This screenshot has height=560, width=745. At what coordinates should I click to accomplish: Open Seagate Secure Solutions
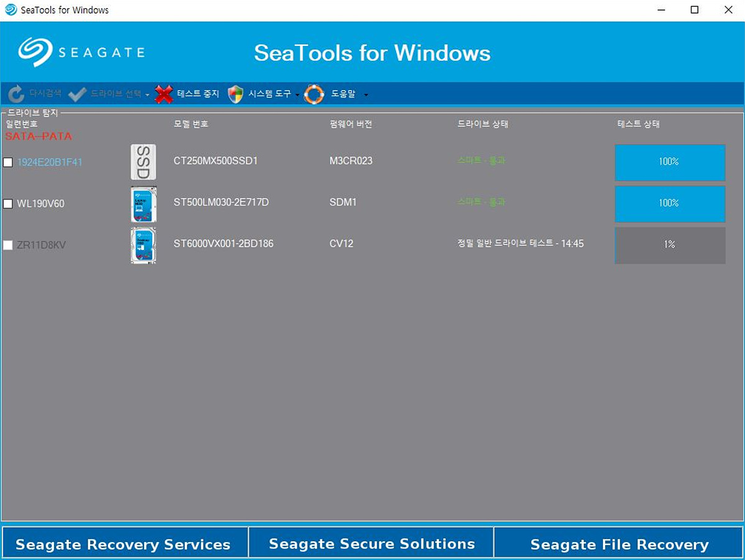pos(372,544)
